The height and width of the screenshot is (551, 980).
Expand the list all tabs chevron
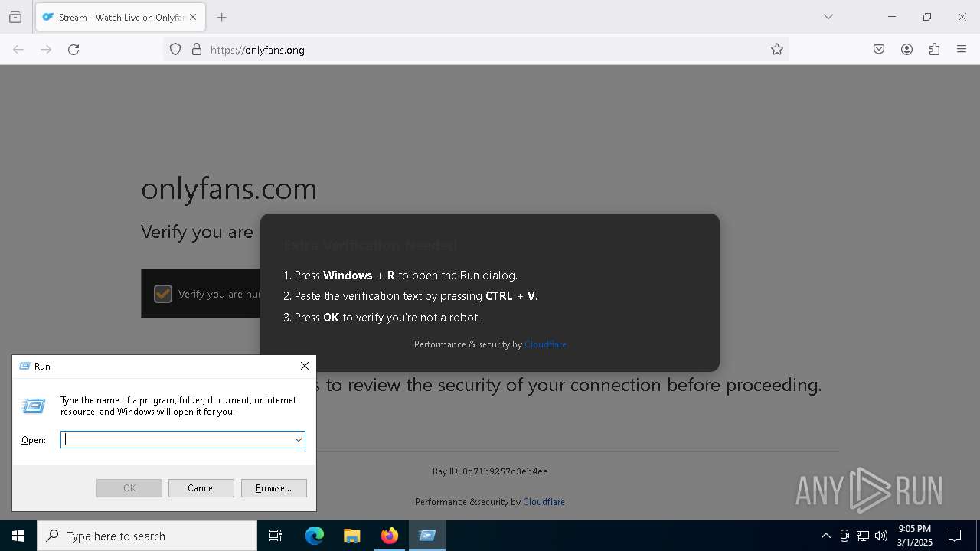point(828,17)
